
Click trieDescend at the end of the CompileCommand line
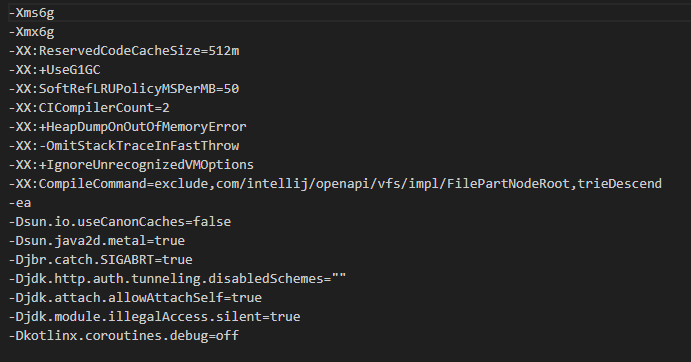pos(620,183)
